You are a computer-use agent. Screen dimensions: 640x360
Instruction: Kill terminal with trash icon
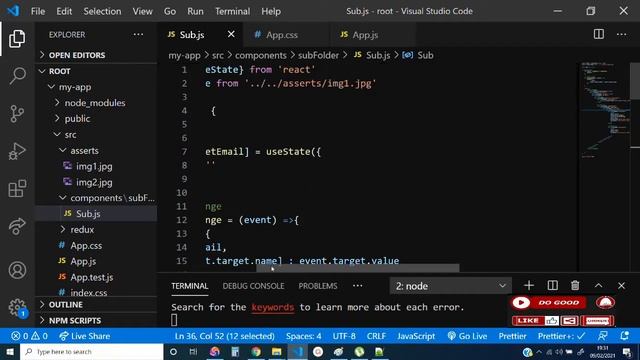pyautogui.click(x=575, y=286)
